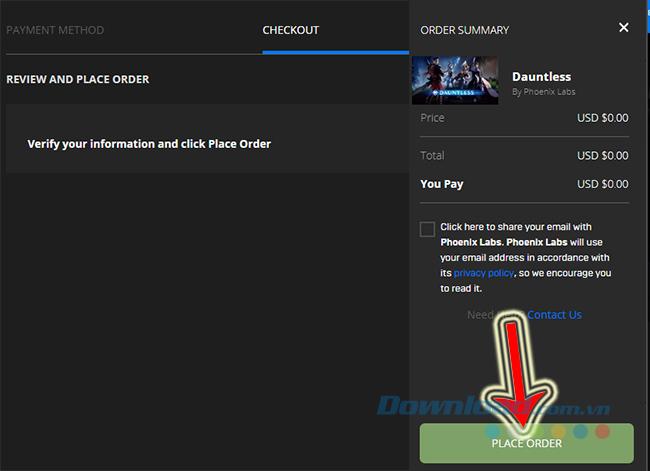Click the Dauntless product title
This screenshot has width=650, height=471.
[x=541, y=77]
